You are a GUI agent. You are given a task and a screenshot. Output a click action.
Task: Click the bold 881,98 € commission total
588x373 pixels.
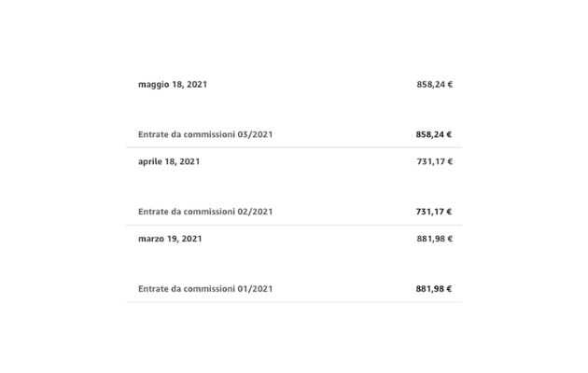(x=434, y=289)
